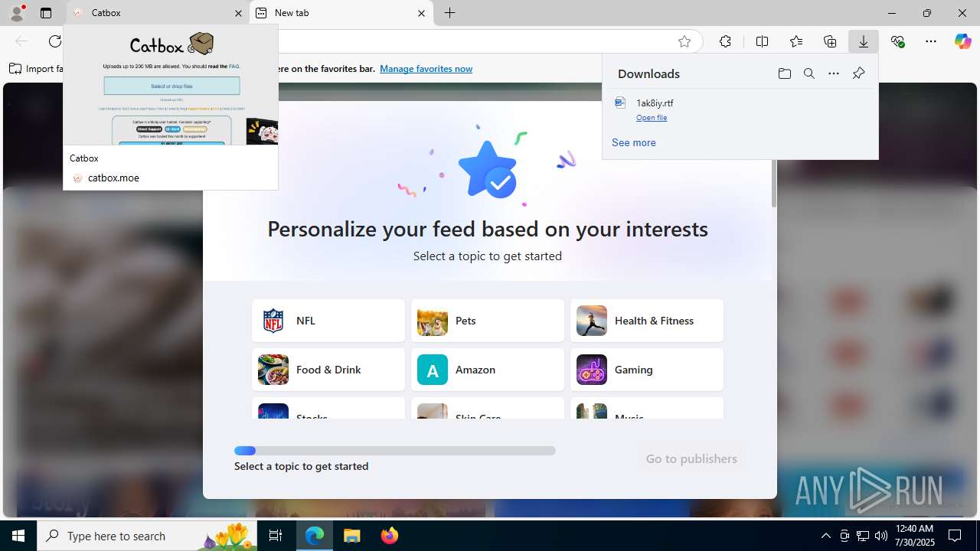Open the Favorites list icon
The image size is (980, 551).
796,41
